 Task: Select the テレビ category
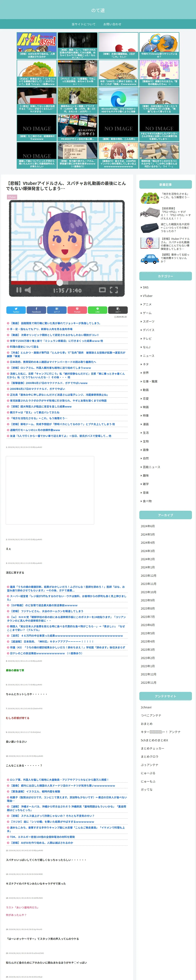pyautogui.click(x=147, y=339)
